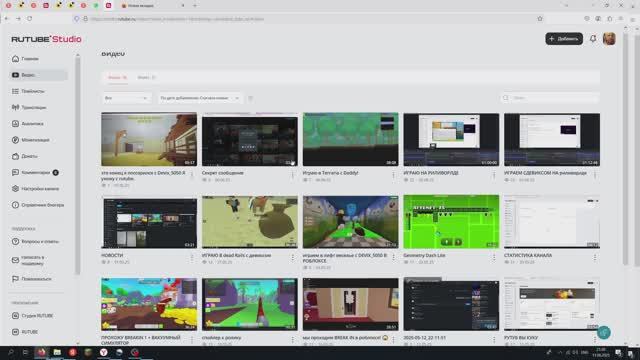Click the Написать в поддержку envelope icon
Screen dimensions: 640x360
pos(16,260)
